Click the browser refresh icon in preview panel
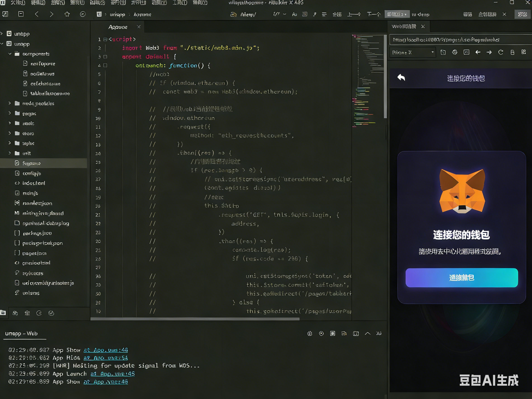 [501, 52]
